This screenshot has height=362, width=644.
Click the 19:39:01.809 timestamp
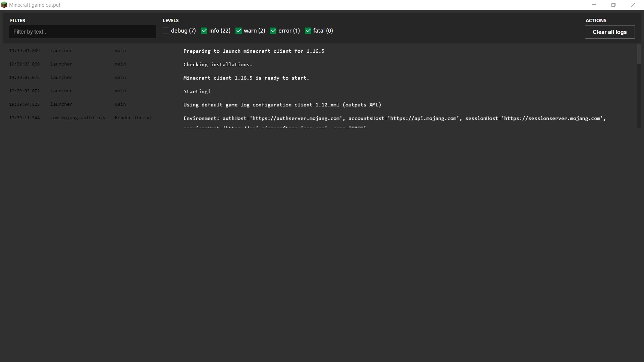click(24, 51)
